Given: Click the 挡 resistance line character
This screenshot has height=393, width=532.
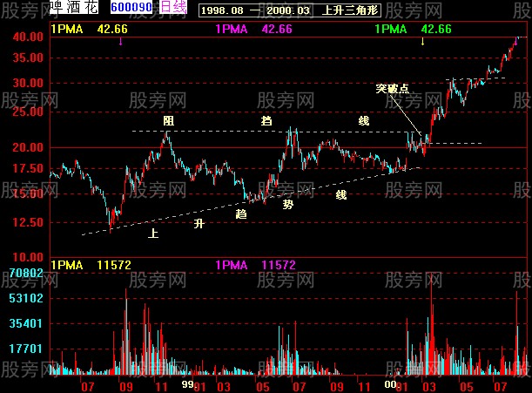Looking at the screenshot, I should click(x=266, y=120).
